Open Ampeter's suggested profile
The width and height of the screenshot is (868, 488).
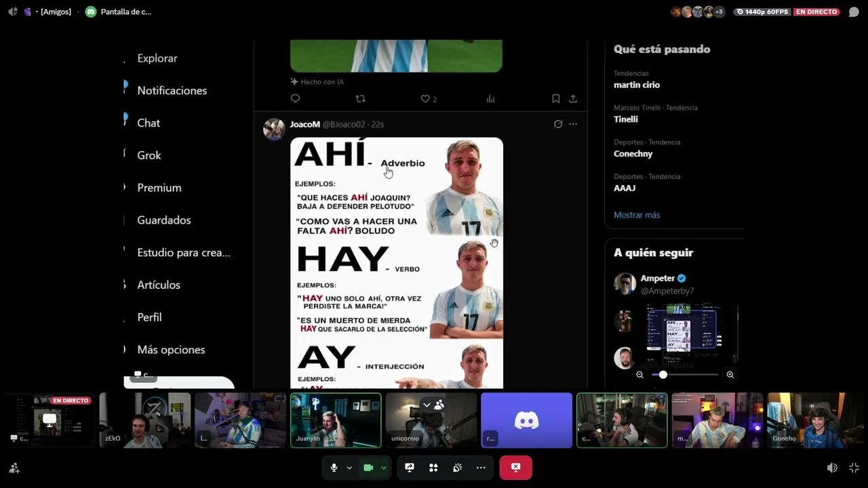click(x=657, y=279)
